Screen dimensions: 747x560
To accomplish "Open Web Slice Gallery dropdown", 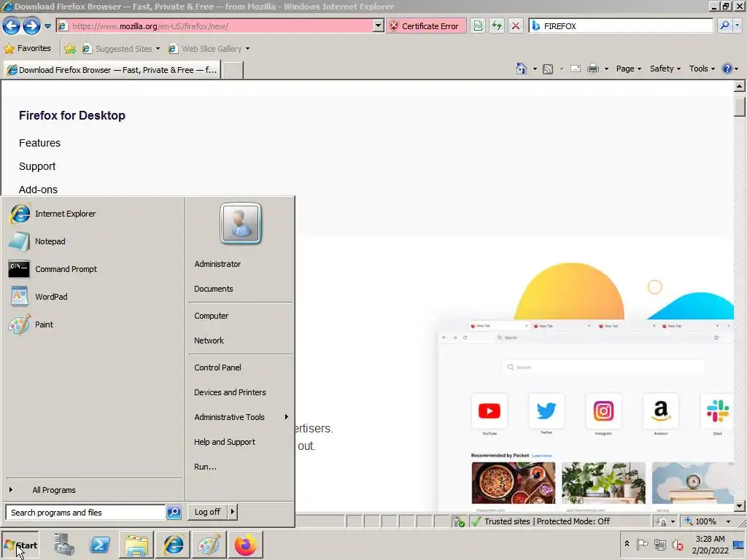I will pos(209,49).
